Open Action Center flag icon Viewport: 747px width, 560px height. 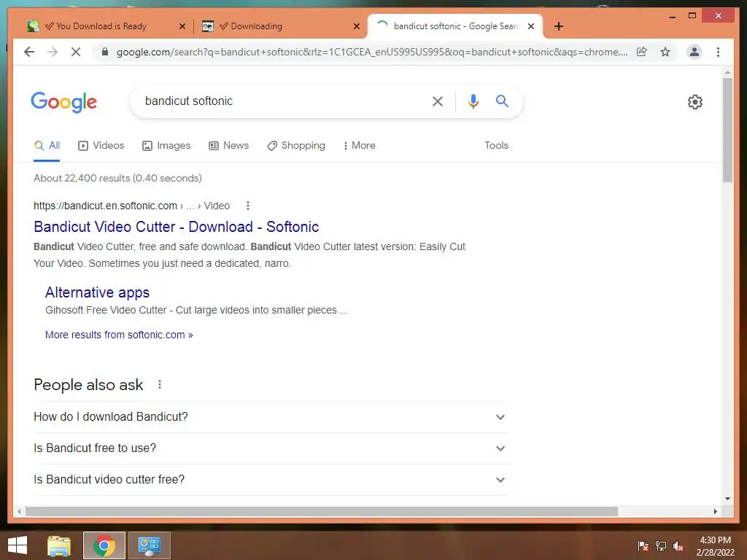643,545
